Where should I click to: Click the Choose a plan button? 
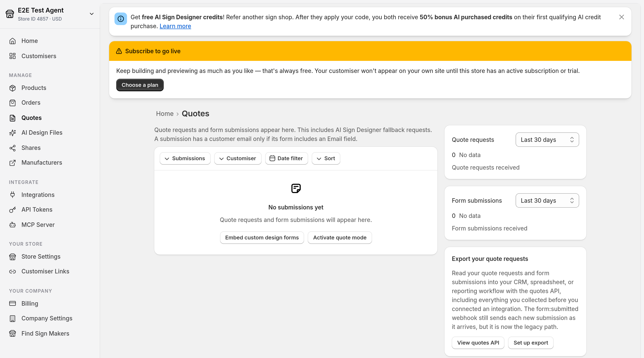(140, 85)
